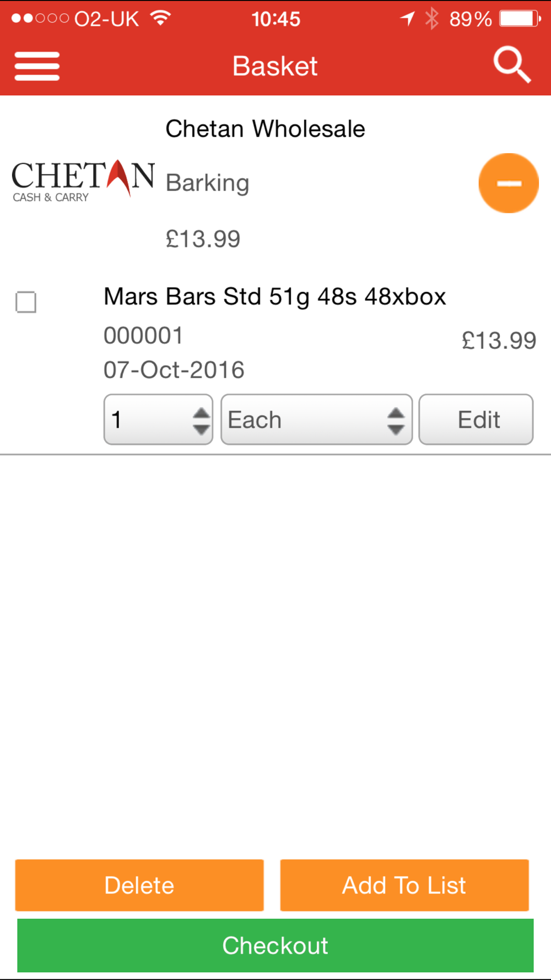Open the quantity selector showing 1
Screen dimensions: 551x980
click(x=158, y=419)
